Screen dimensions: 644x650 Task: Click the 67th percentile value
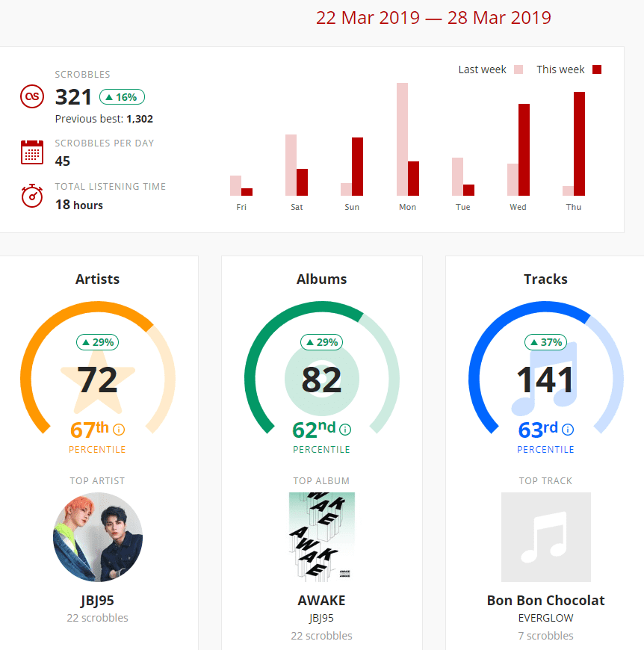tap(90, 430)
